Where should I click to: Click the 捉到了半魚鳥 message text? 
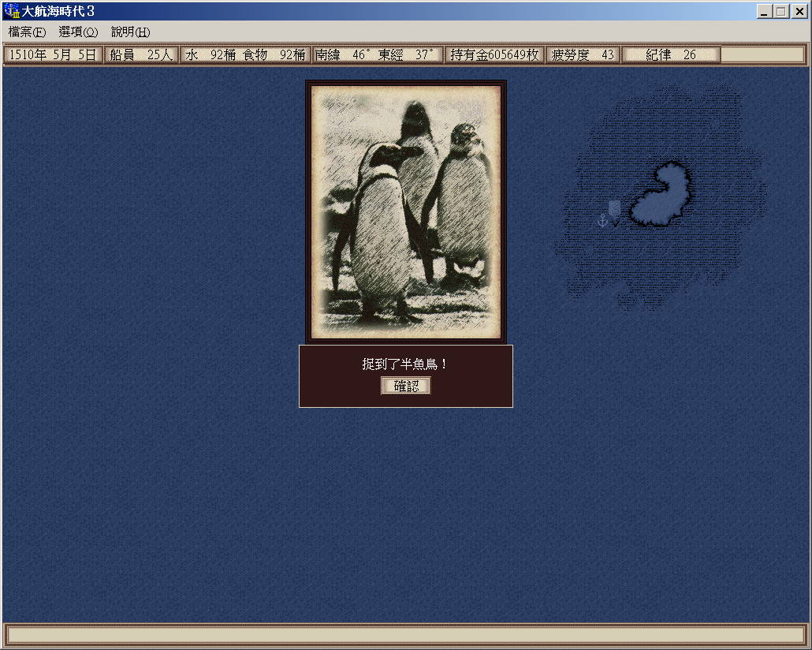point(405,364)
